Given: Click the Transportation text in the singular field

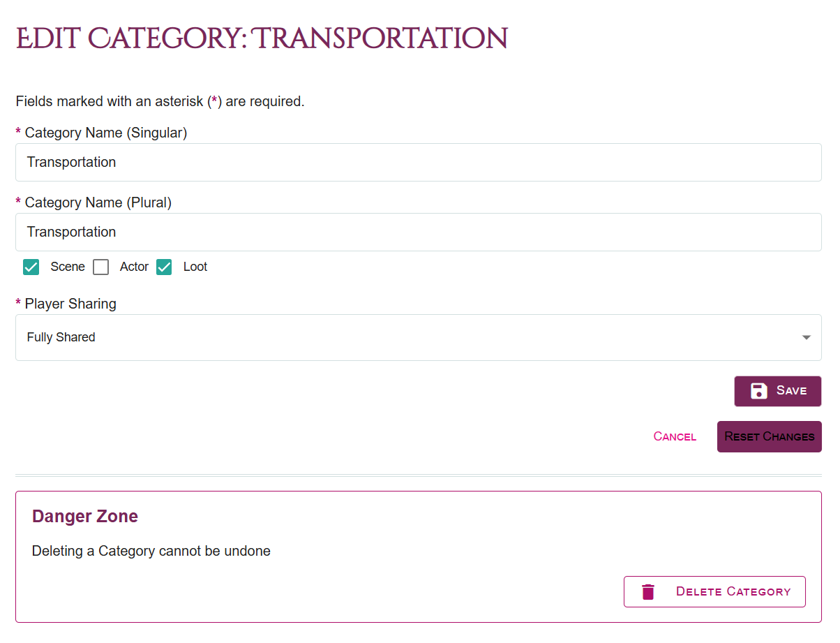Looking at the screenshot, I should tap(71, 162).
